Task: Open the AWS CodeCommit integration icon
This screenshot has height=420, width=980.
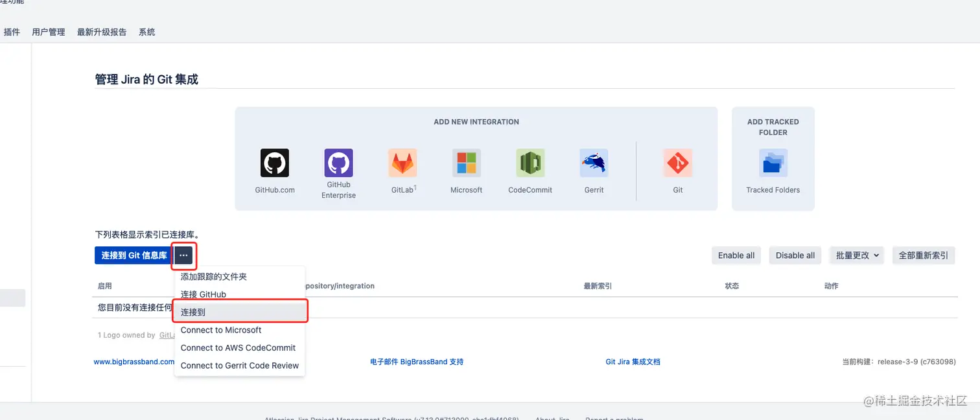Action: pyautogui.click(x=530, y=163)
